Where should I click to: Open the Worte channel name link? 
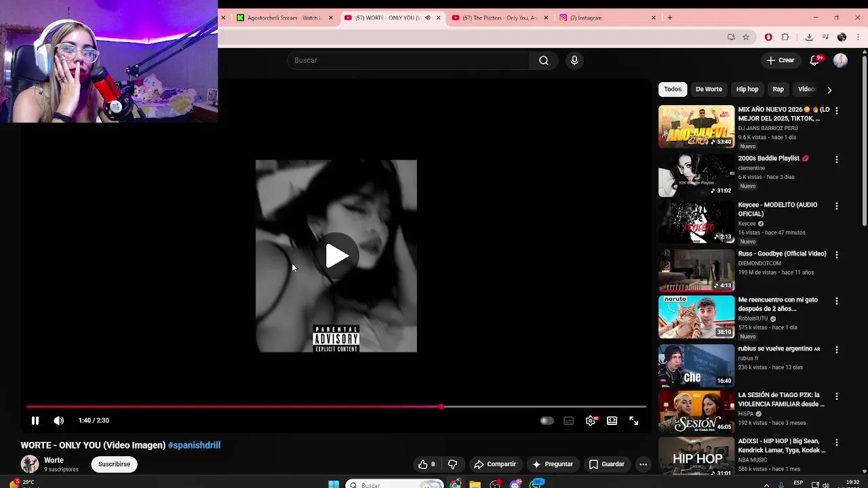(54, 460)
